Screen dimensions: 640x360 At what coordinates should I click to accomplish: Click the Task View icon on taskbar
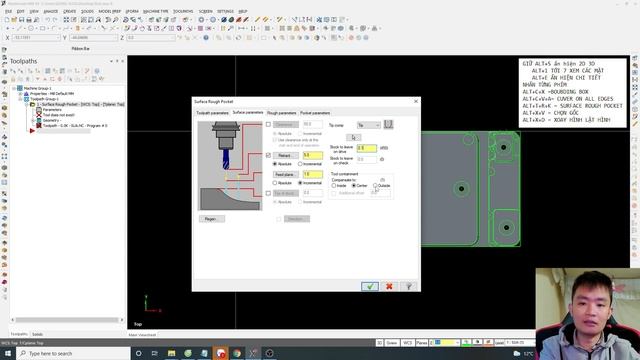point(155,353)
